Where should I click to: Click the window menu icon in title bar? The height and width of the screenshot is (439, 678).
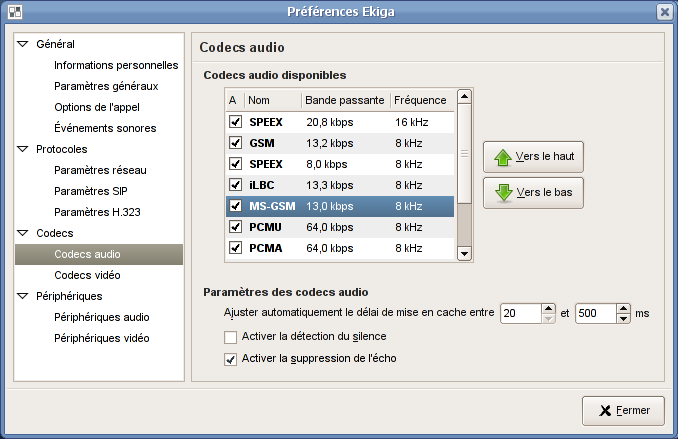[x=13, y=12]
